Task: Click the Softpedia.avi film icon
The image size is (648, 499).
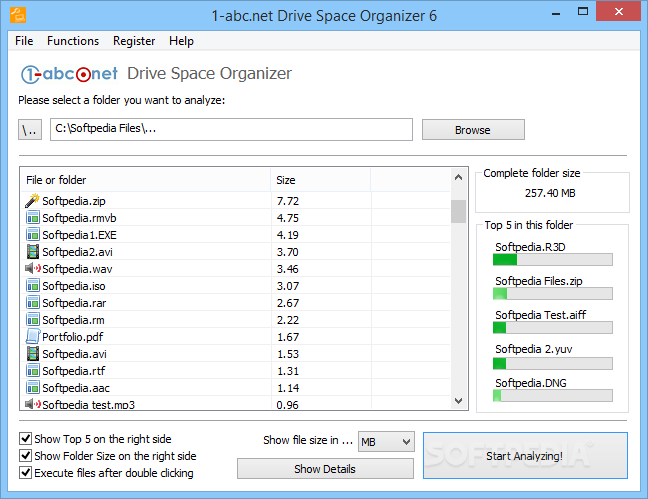Action: tap(33, 353)
